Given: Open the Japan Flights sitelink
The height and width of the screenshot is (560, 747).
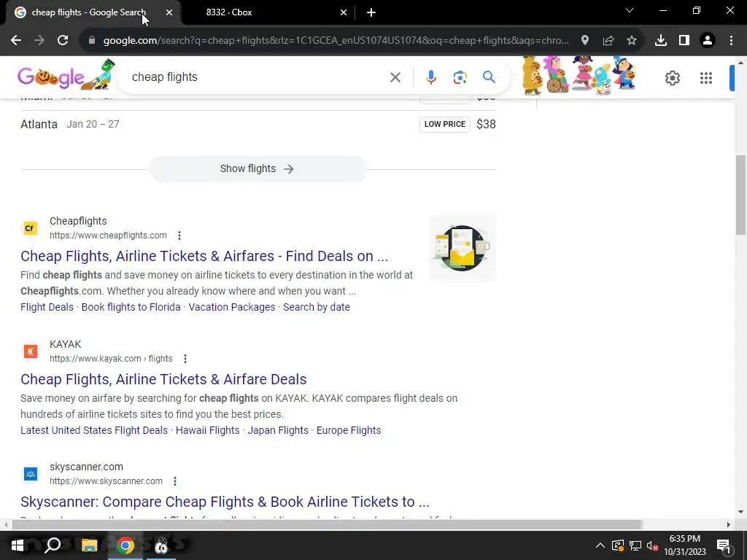Looking at the screenshot, I should (x=278, y=430).
